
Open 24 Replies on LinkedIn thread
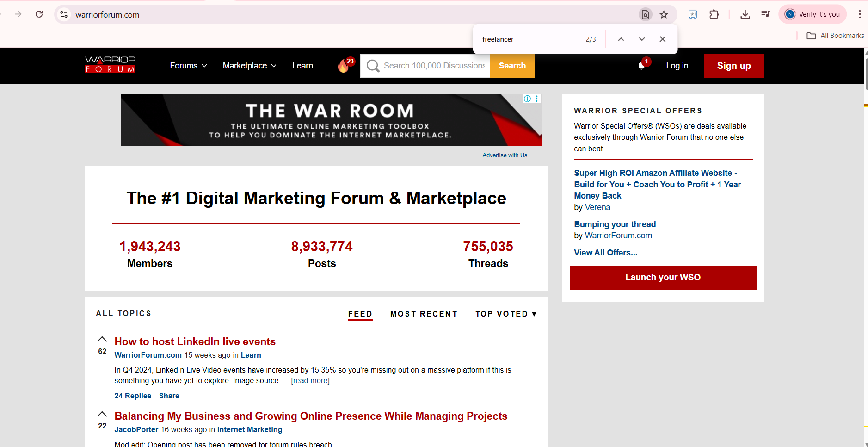click(133, 396)
